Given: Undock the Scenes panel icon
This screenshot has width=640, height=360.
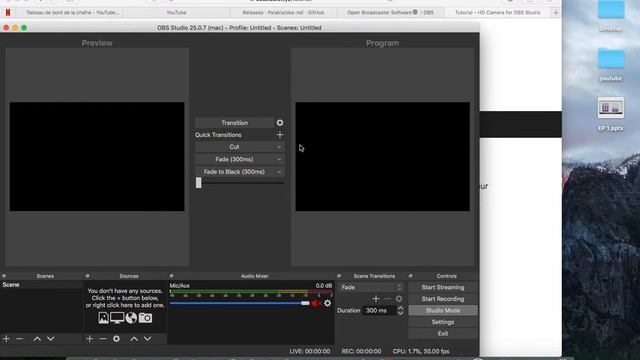Looking at the screenshot, I should pyautogui.click(x=4, y=276).
